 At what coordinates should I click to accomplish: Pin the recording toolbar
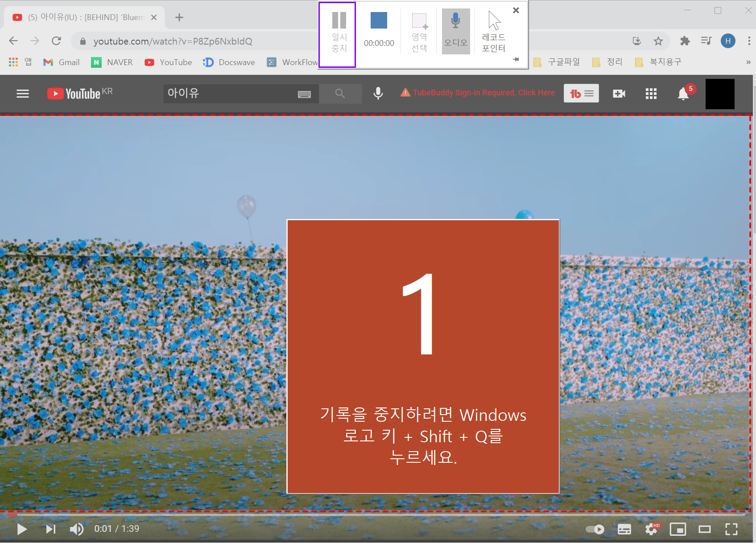point(516,59)
